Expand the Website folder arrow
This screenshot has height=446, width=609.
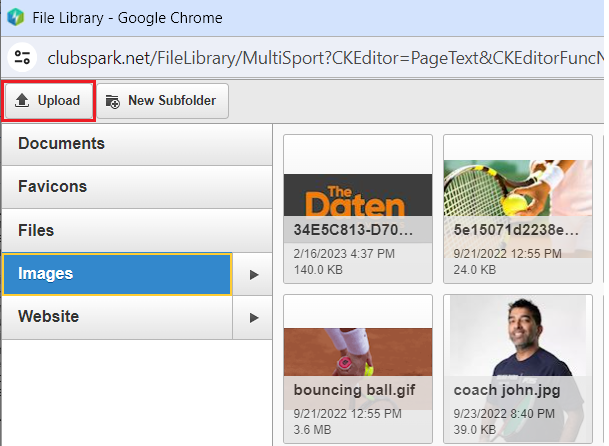254,317
